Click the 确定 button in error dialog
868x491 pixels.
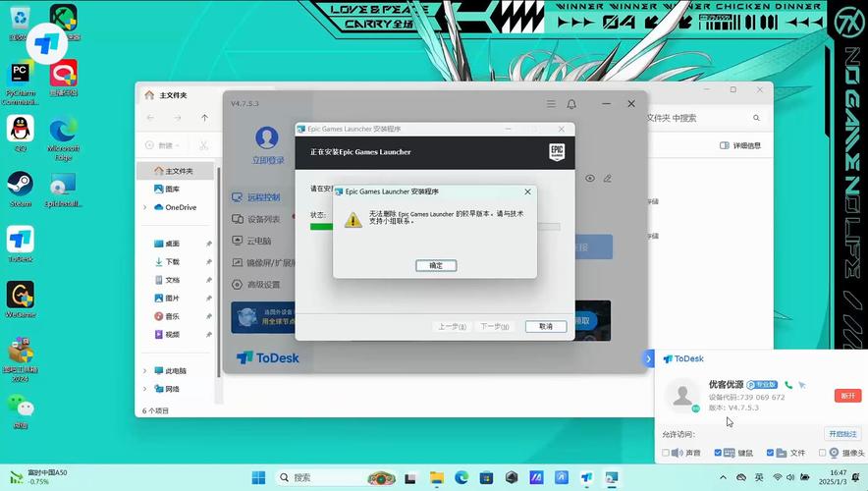click(435, 265)
